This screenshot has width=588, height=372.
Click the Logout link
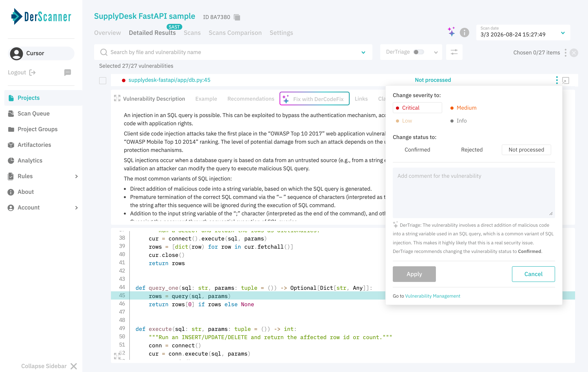[17, 72]
